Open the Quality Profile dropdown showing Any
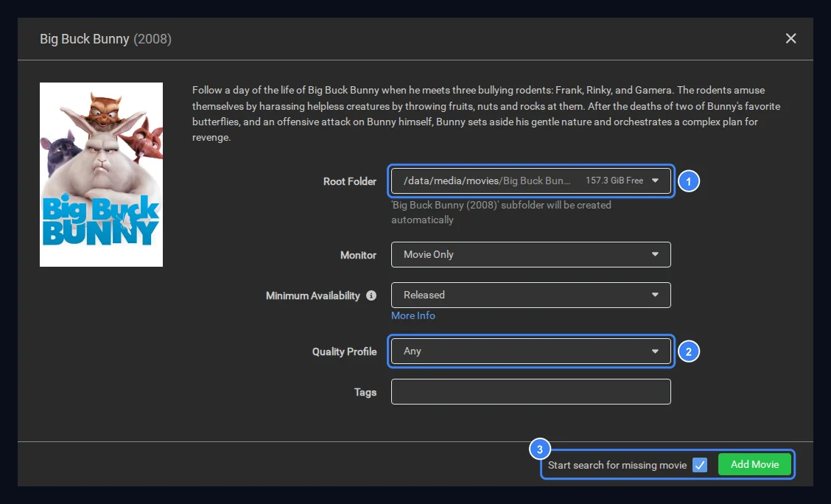 click(530, 351)
